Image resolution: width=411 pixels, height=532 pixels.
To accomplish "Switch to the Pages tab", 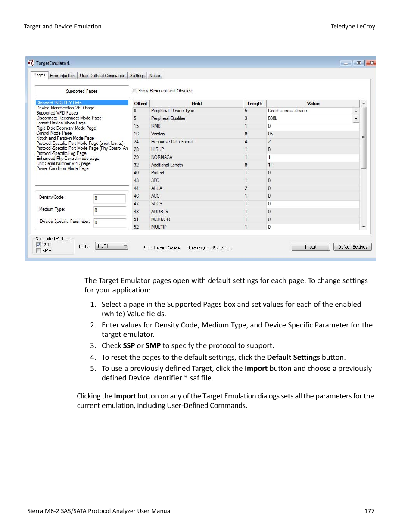I will coord(39,75).
